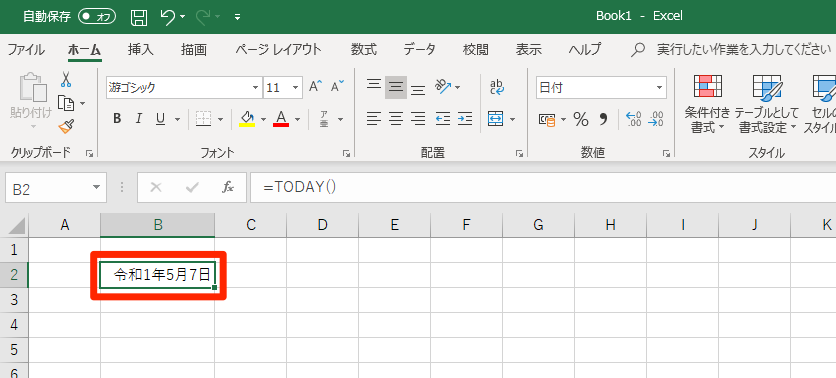This screenshot has width=836, height=378.
Task: Open the font settings dialog launcher
Action: 347,154
